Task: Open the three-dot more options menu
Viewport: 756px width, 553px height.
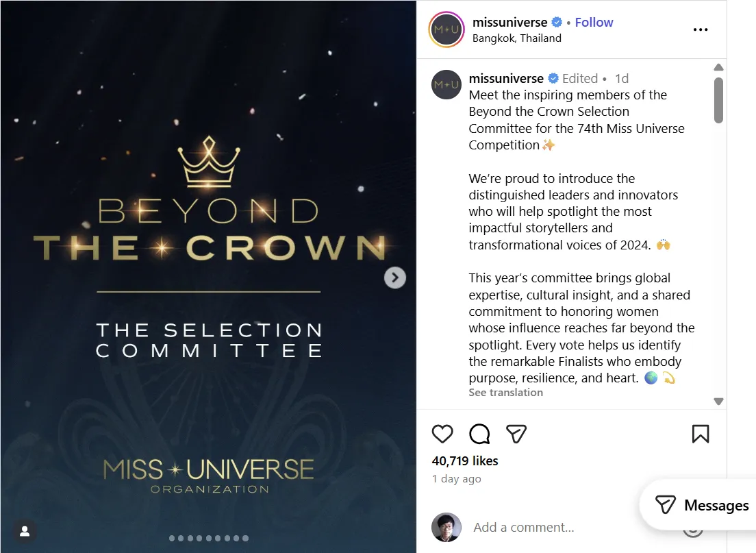Action: pyautogui.click(x=700, y=30)
